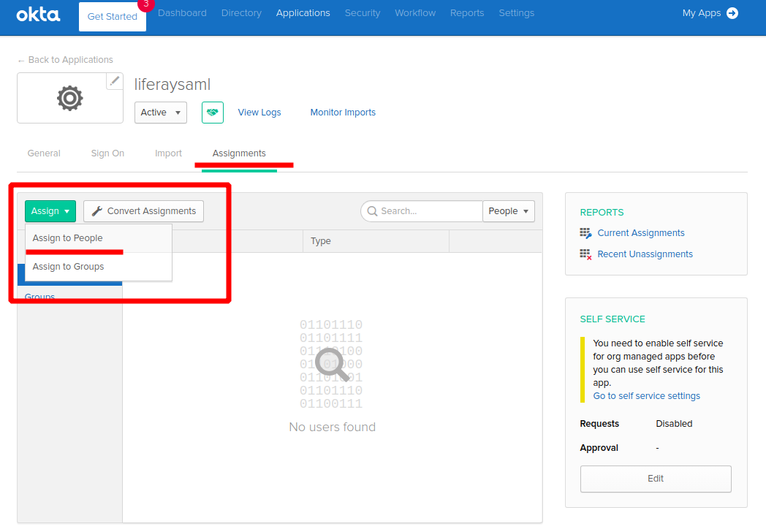Open the Active status dropdown

(161, 113)
